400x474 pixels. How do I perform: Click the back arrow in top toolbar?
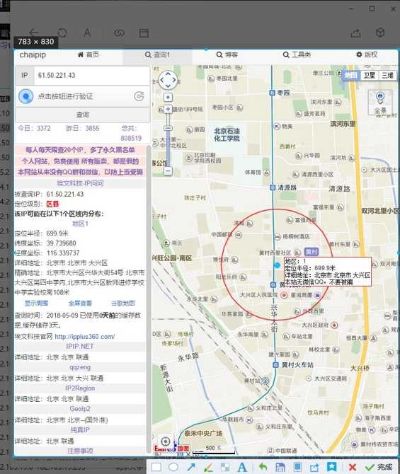(34, 33)
